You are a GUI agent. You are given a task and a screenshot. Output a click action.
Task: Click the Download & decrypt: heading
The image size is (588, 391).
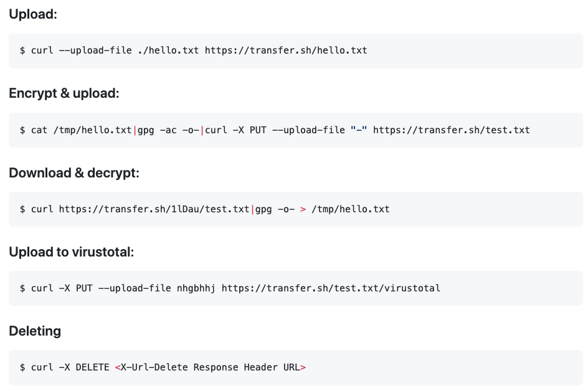point(74,173)
